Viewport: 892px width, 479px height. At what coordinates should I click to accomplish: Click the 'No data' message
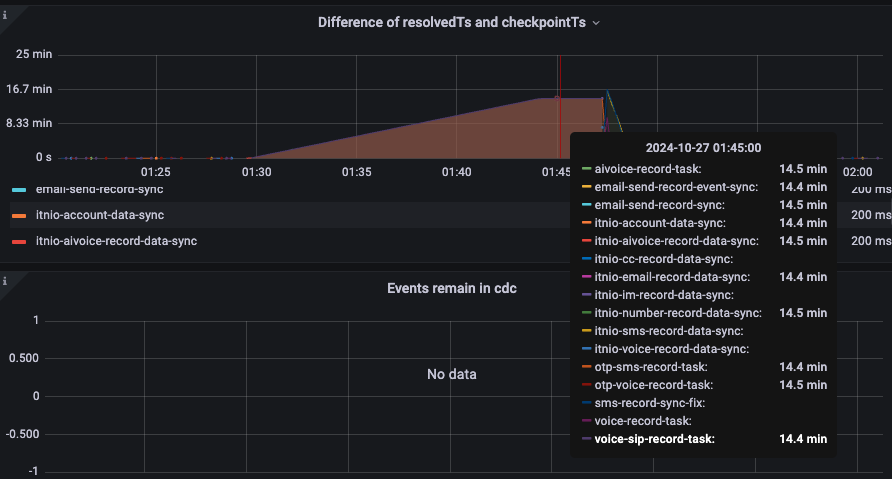pyautogui.click(x=451, y=374)
